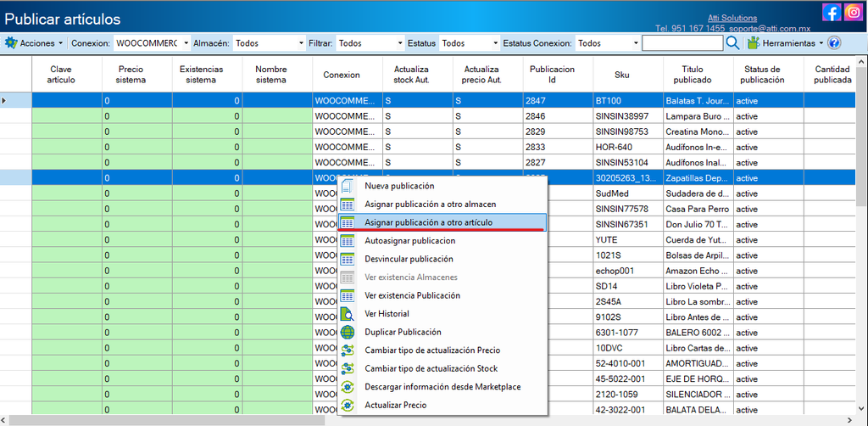Click the Duplicar Publicación globe icon
This screenshot has width=868, height=426.
pyautogui.click(x=347, y=333)
